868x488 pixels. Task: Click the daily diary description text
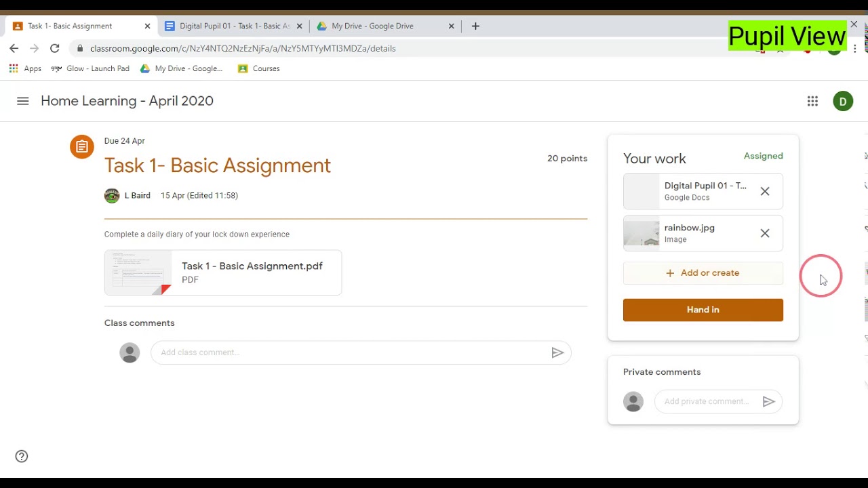[x=197, y=235]
